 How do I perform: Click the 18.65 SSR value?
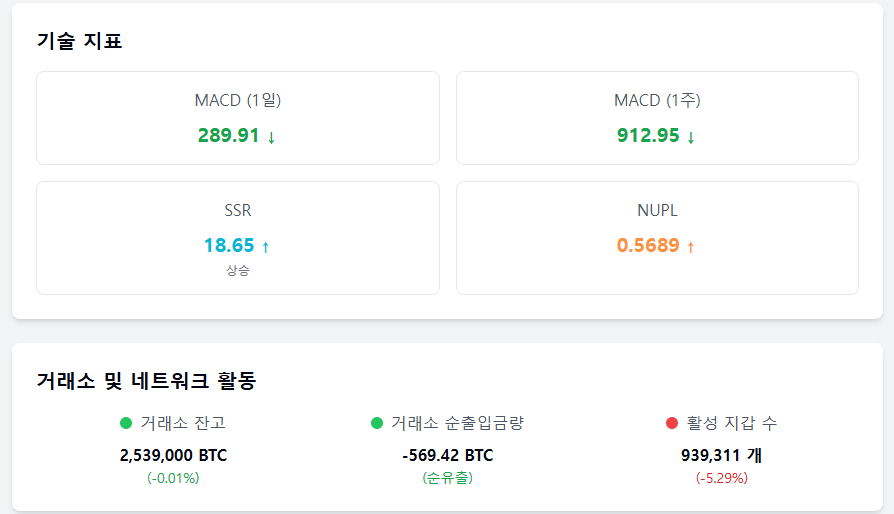coord(229,246)
